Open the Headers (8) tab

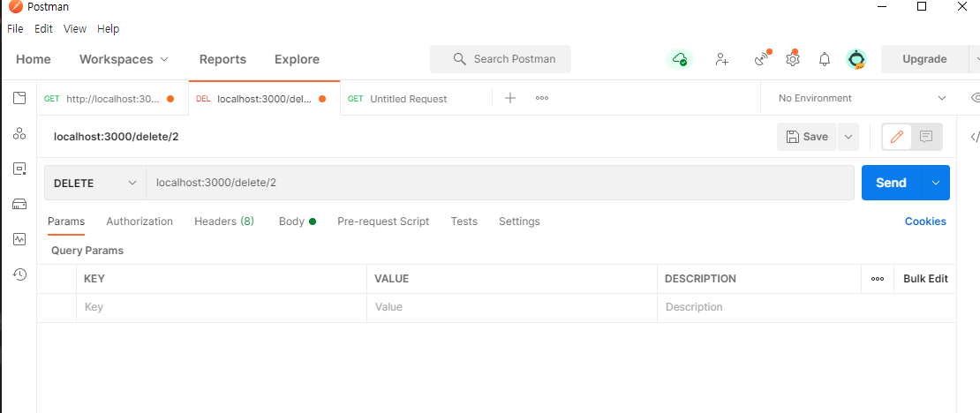pos(224,222)
